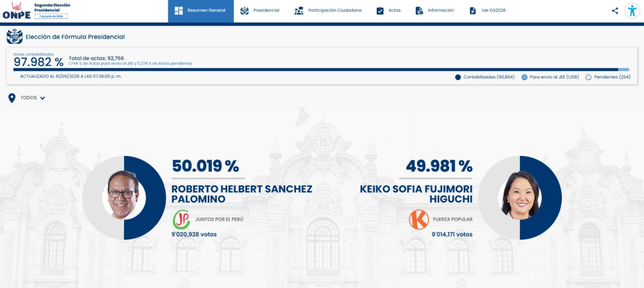Click the 97.982 % counted value
Screen dimensions: 644x288
click(39, 62)
